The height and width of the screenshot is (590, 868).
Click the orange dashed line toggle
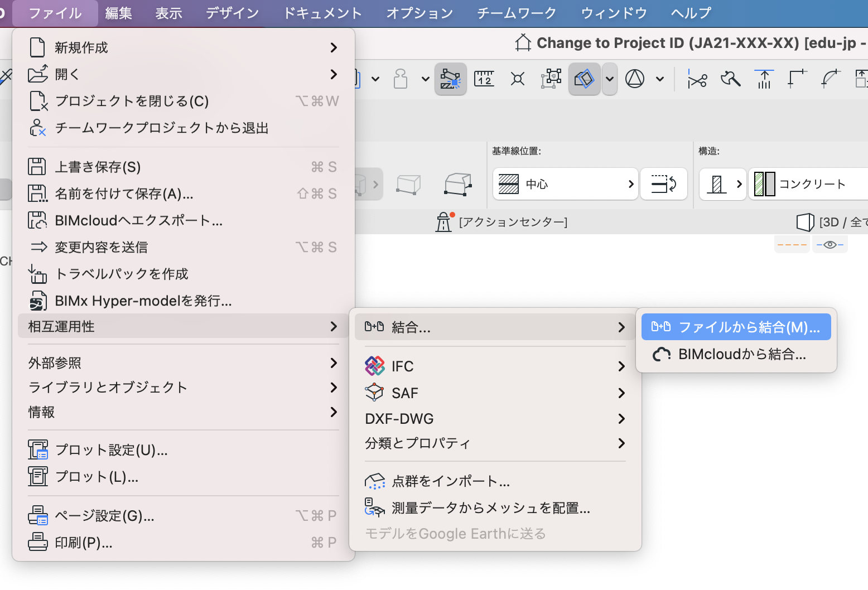(792, 244)
